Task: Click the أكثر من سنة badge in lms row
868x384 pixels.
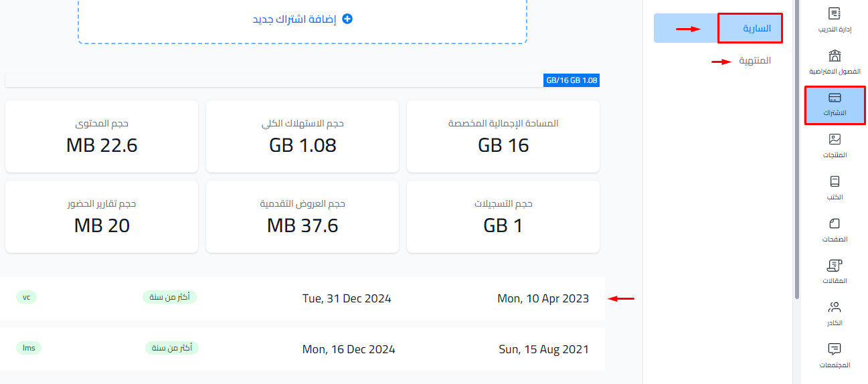Action: [172, 348]
